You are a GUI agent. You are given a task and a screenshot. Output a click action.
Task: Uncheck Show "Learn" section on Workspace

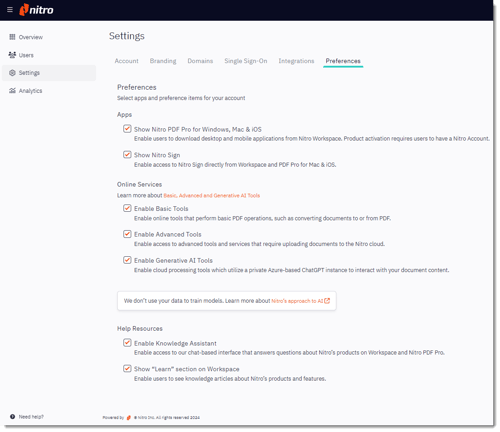(127, 369)
